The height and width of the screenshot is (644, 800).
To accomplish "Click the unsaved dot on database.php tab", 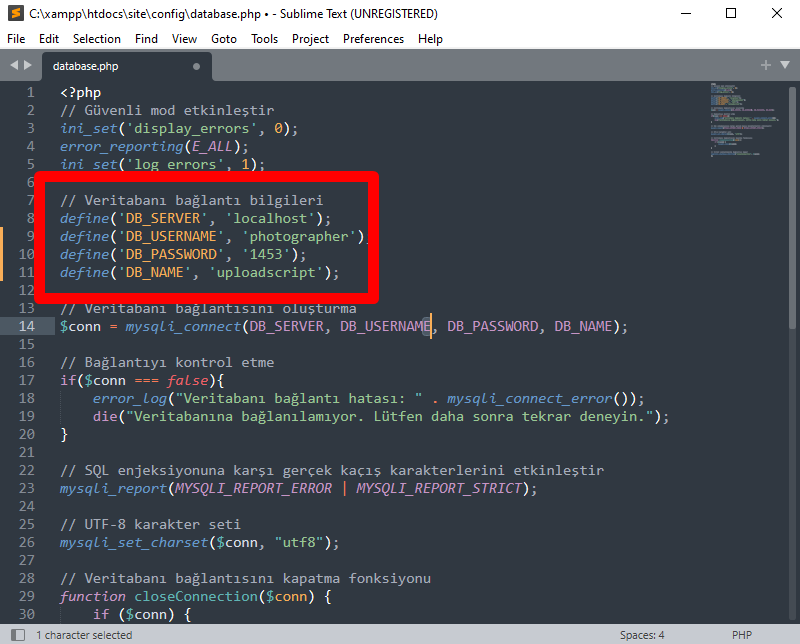I will [x=196, y=66].
